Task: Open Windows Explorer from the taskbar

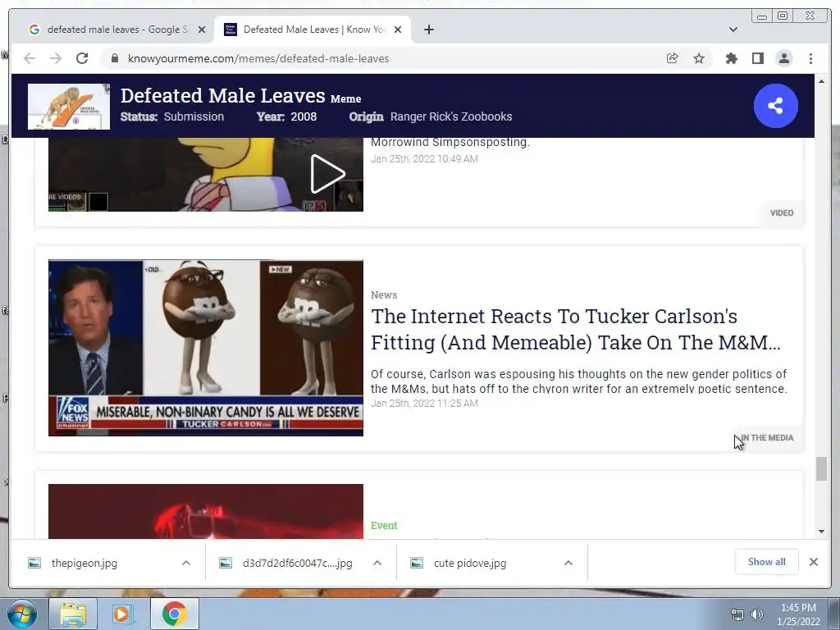Action: pyautogui.click(x=73, y=614)
